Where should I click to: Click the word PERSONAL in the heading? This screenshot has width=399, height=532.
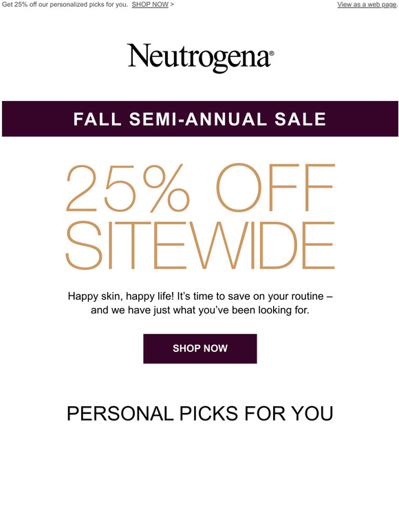120,414
